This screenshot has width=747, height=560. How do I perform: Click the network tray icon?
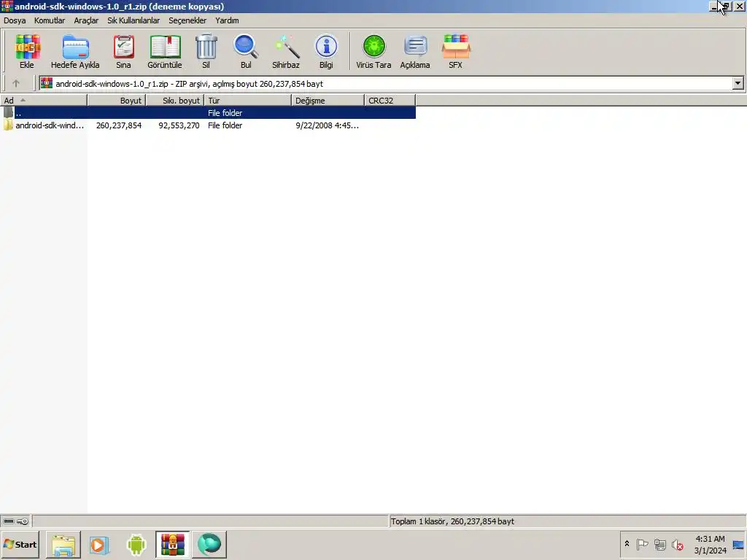click(659, 544)
